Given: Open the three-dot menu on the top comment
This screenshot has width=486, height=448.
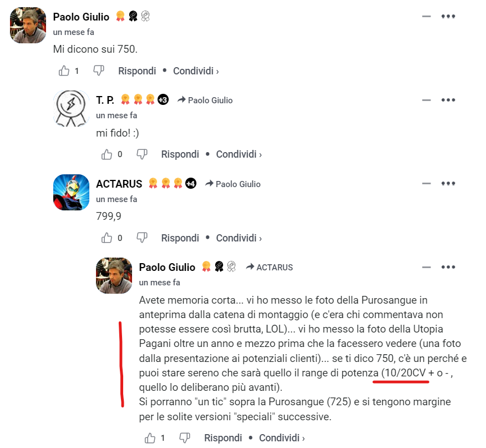Looking at the screenshot, I should coord(448,17).
